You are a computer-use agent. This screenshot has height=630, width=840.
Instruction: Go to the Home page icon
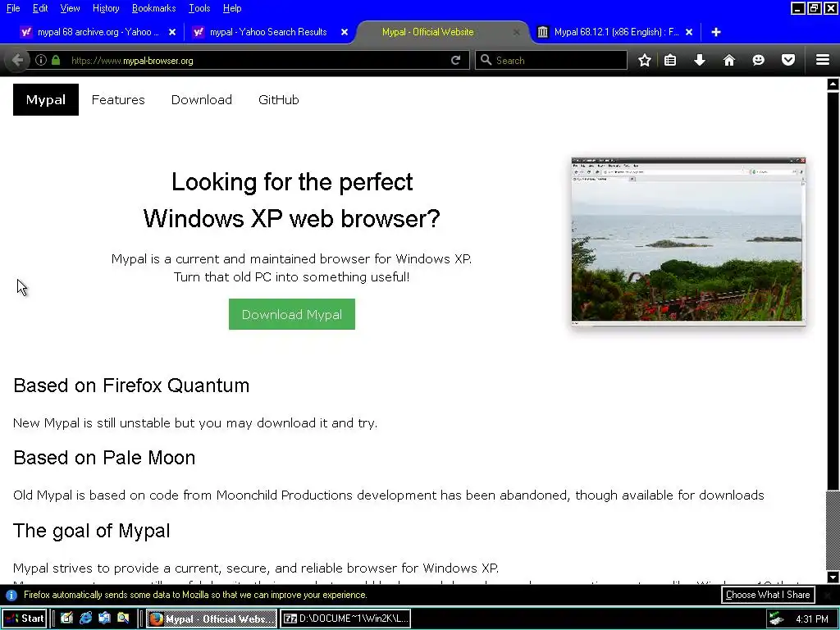coord(729,60)
